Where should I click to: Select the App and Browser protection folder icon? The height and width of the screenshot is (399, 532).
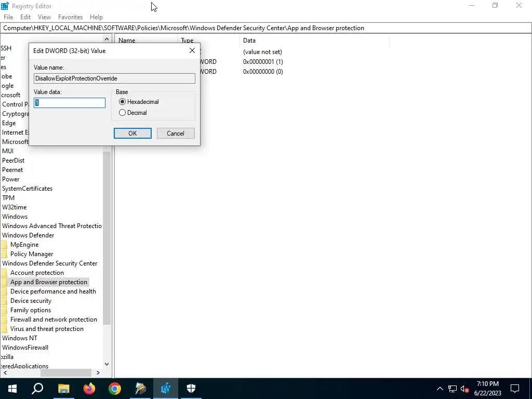point(4,282)
